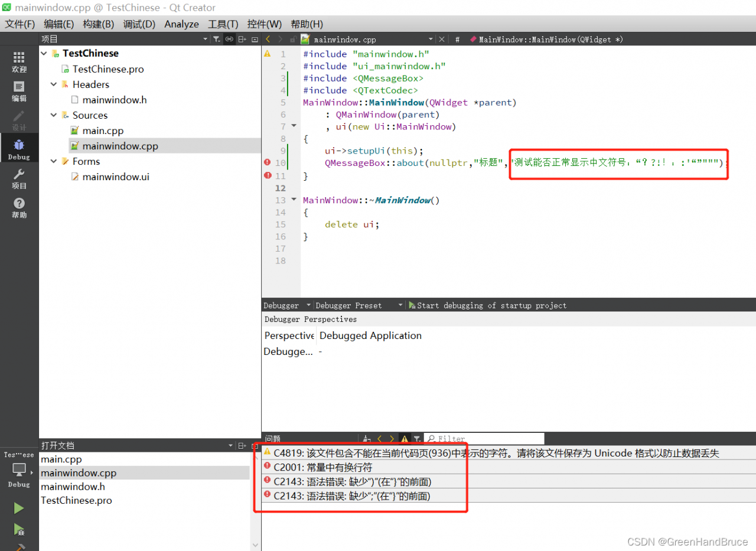Open the 帮助 Help mode
The image size is (756, 551).
(19, 207)
